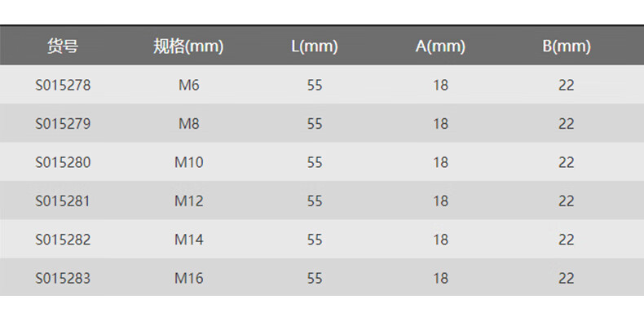The image size is (644, 313).
Task: Click the A(mm) column header
Action: point(440,46)
